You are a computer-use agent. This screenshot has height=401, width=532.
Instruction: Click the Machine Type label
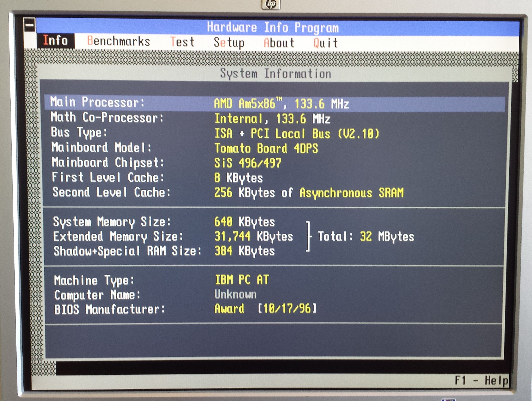pyautogui.click(x=94, y=280)
